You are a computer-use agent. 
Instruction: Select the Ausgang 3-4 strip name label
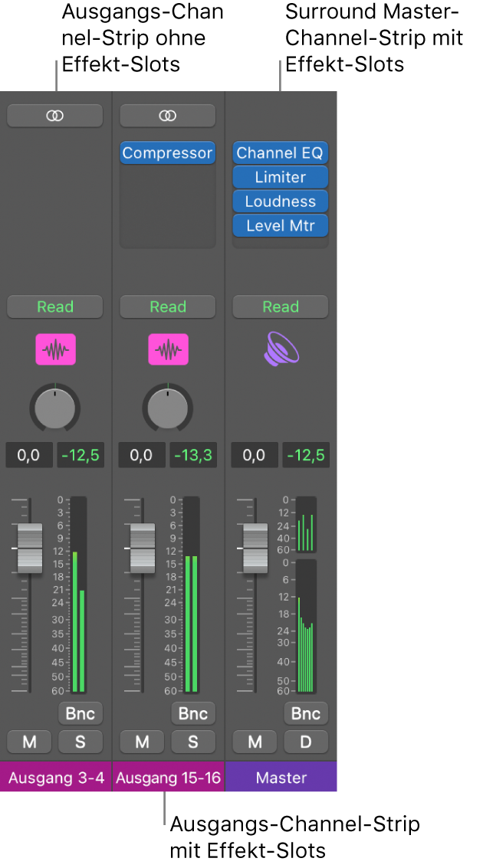[56, 777]
